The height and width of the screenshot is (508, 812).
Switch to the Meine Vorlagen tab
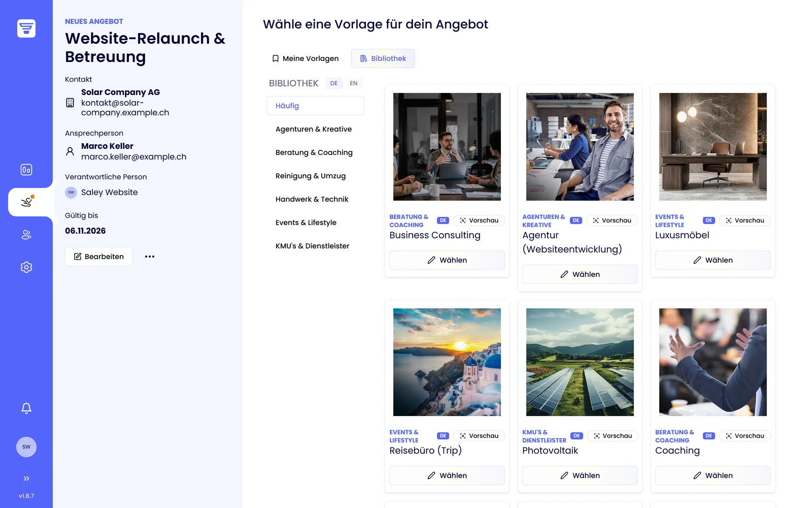305,58
